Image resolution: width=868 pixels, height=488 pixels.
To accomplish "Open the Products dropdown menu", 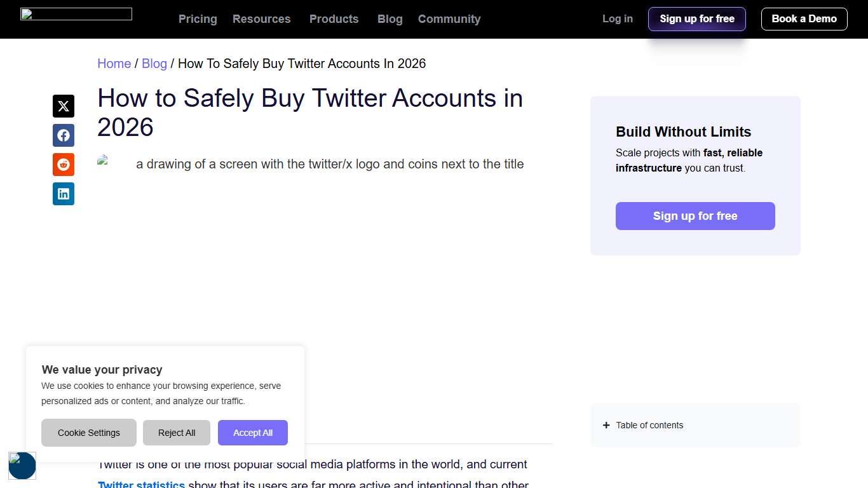I will pos(334,19).
